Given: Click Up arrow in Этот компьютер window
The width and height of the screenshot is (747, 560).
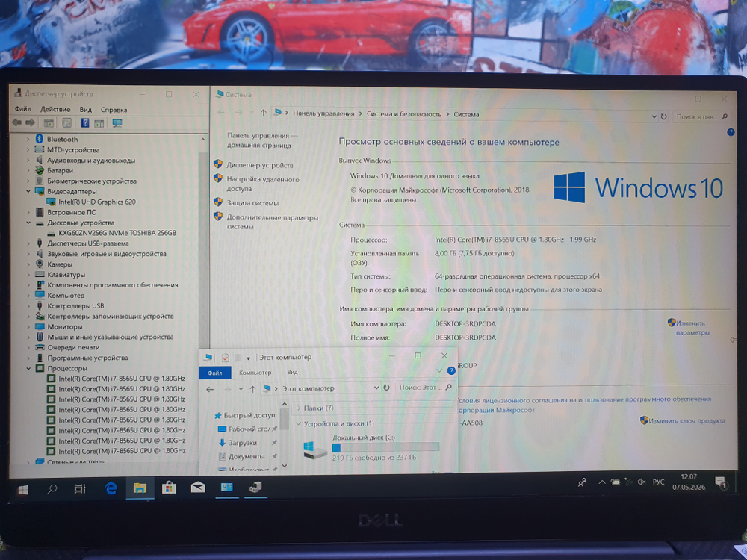Looking at the screenshot, I should click(x=252, y=388).
